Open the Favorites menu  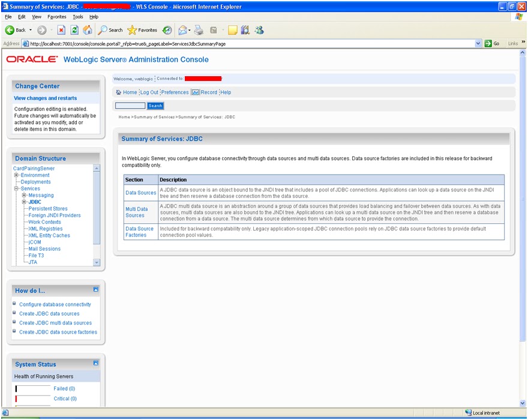pos(57,17)
